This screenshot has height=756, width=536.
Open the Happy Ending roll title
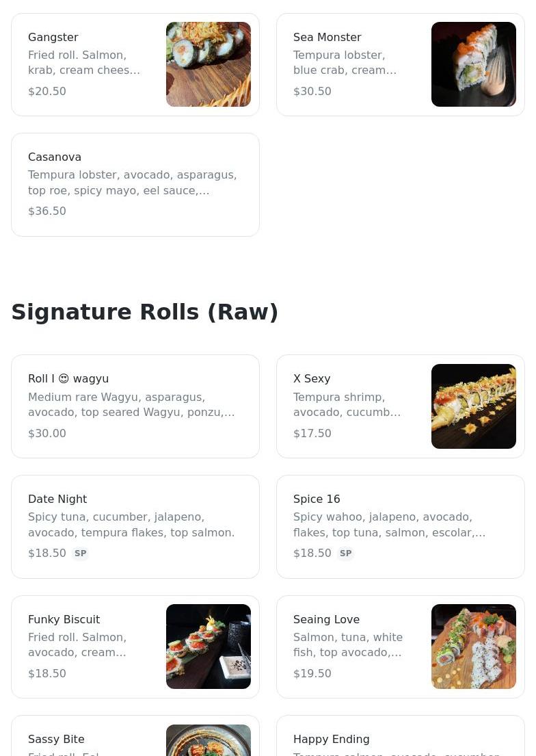pyautogui.click(x=331, y=740)
